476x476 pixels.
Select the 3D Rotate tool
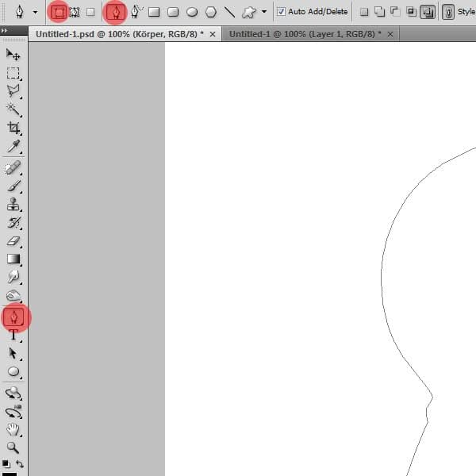point(13,393)
